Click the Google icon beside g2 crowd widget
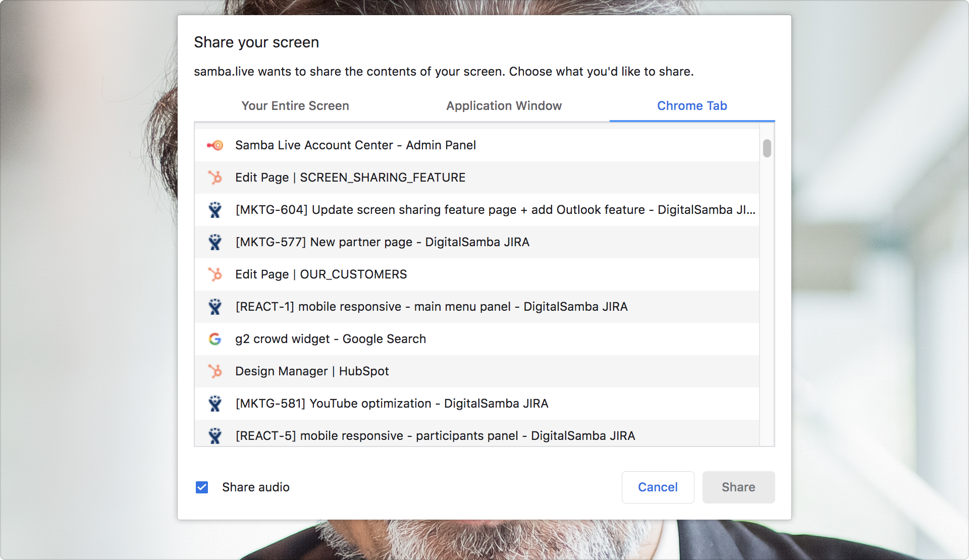Viewport: 969px width, 560px height. coord(215,339)
